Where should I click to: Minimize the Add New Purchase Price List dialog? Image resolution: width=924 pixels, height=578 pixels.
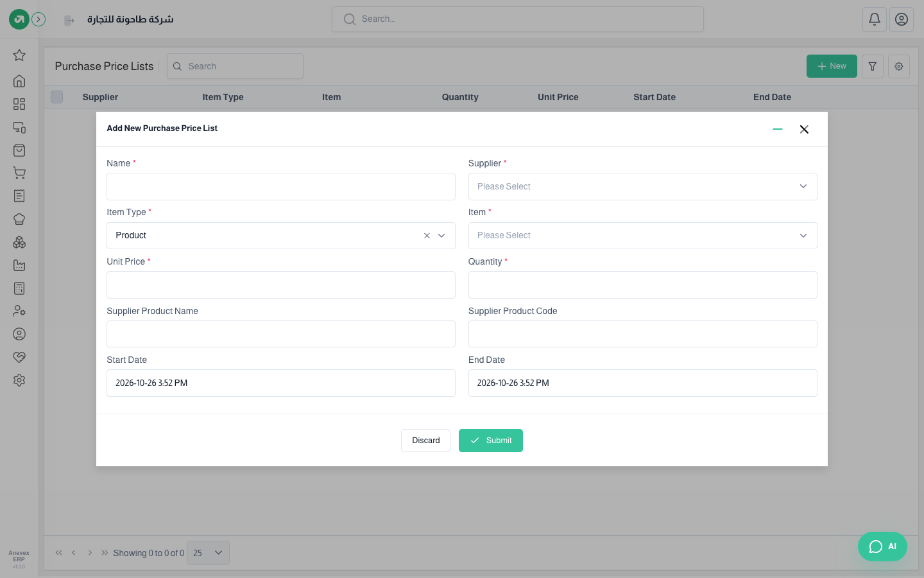tap(778, 129)
